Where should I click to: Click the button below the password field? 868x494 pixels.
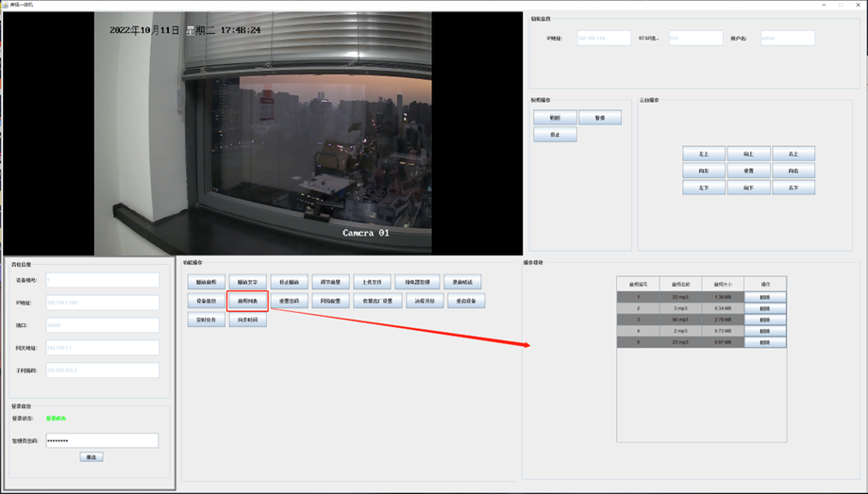point(92,457)
